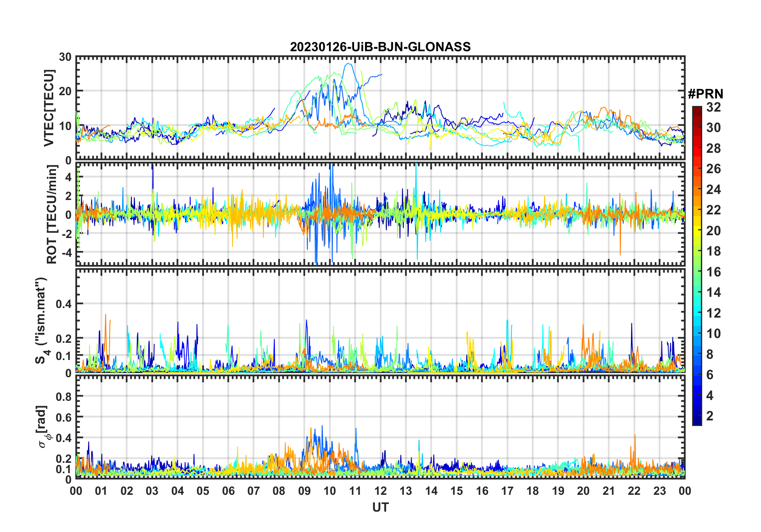Click UT axis hour label 11

point(355,491)
